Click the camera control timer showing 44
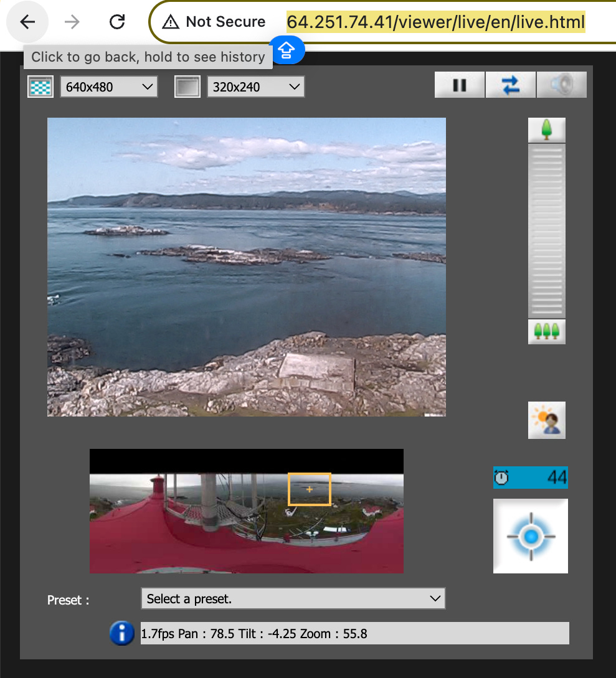The height and width of the screenshot is (678, 616). 530,478
